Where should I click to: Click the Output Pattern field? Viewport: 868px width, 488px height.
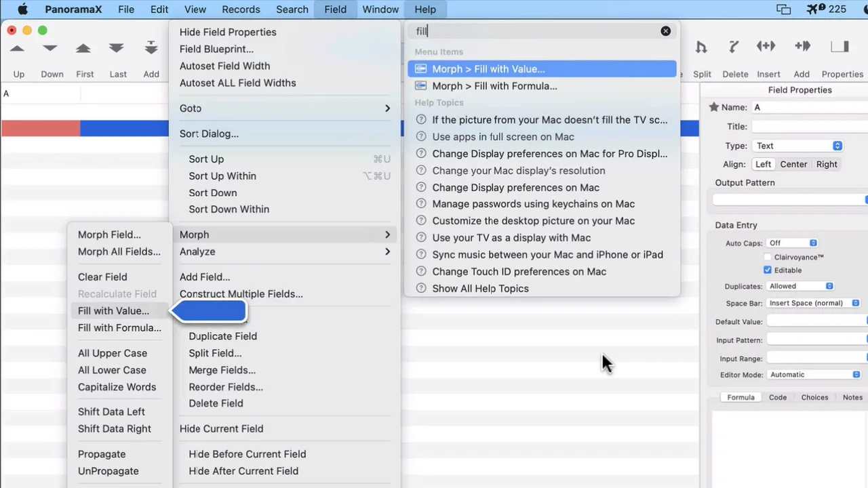click(x=790, y=200)
